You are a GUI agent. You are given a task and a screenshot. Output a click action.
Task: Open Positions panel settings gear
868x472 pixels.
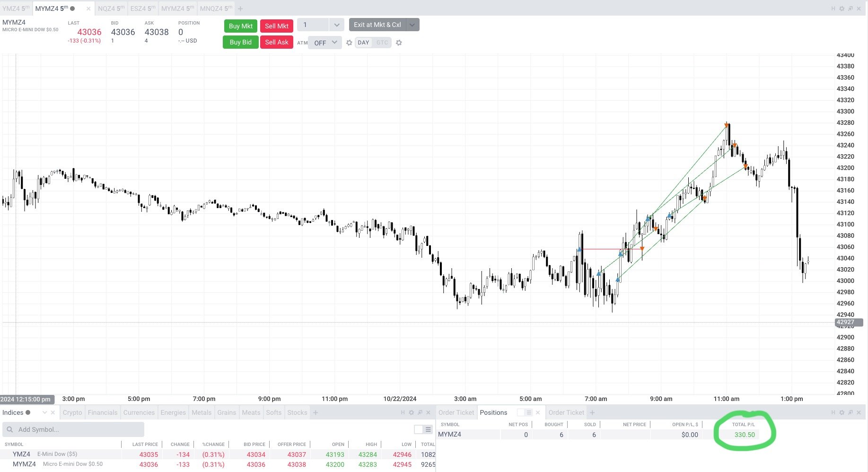coord(842,412)
